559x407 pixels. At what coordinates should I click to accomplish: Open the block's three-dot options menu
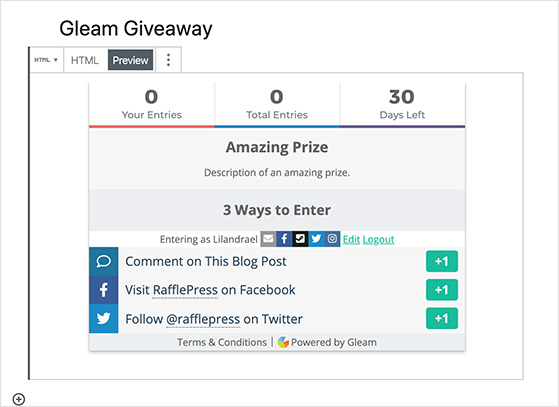169,60
